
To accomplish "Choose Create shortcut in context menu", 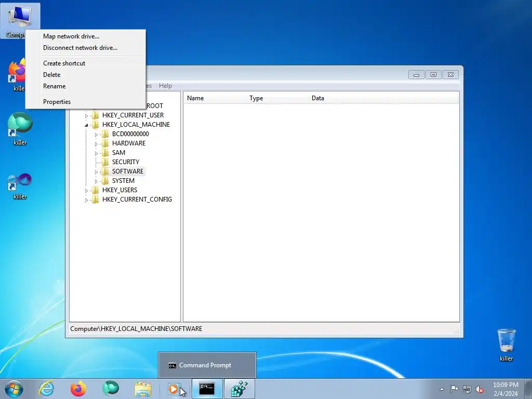I will click(x=64, y=63).
